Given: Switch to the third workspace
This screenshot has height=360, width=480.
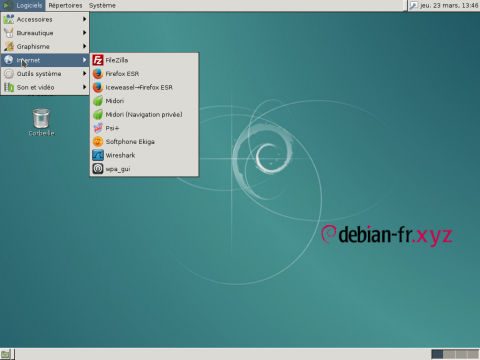Looking at the screenshot, I should click(461, 354).
